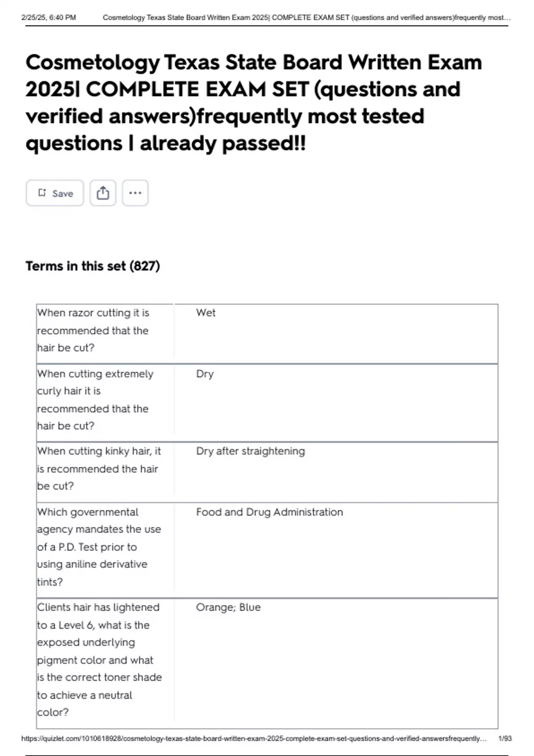Select the "Dry after straightening" definition

pos(251,451)
